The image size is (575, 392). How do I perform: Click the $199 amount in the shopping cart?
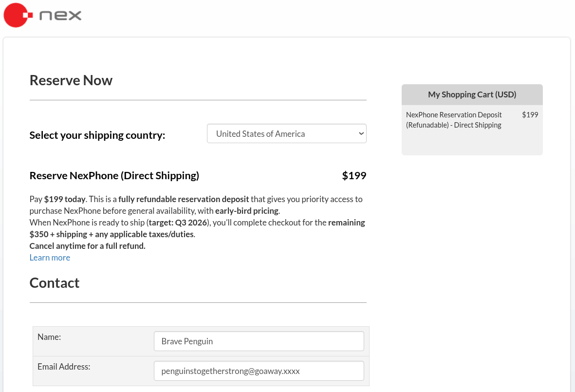point(530,114)
